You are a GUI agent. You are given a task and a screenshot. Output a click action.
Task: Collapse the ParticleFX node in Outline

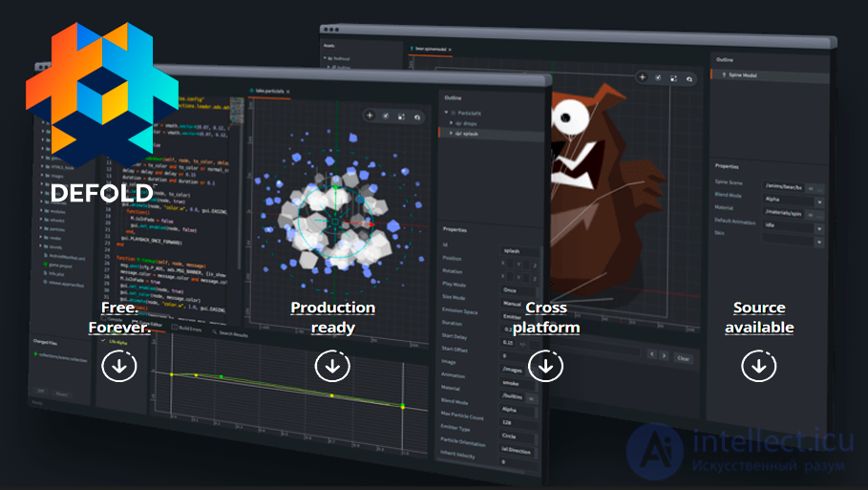pos(446,113)
